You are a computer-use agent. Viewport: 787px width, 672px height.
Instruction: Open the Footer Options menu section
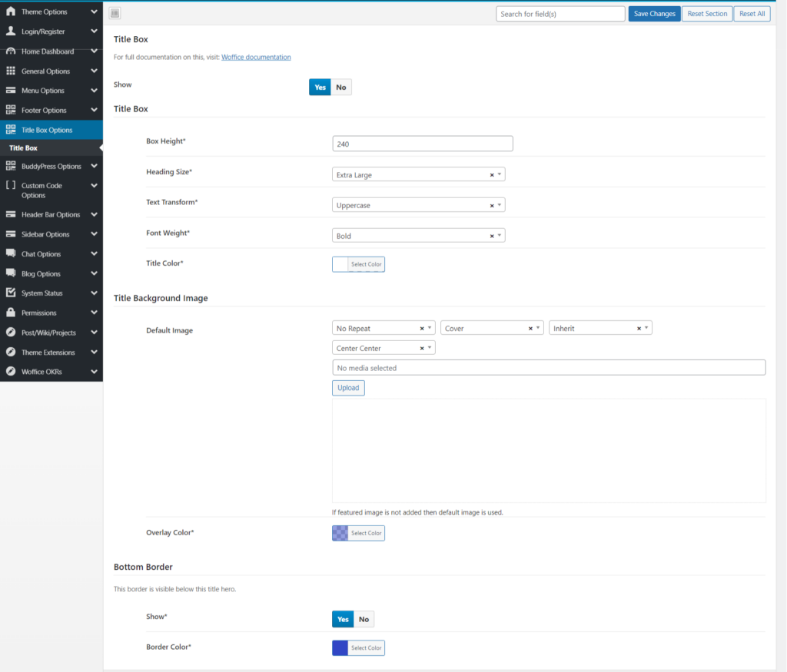tap(44, 111)
